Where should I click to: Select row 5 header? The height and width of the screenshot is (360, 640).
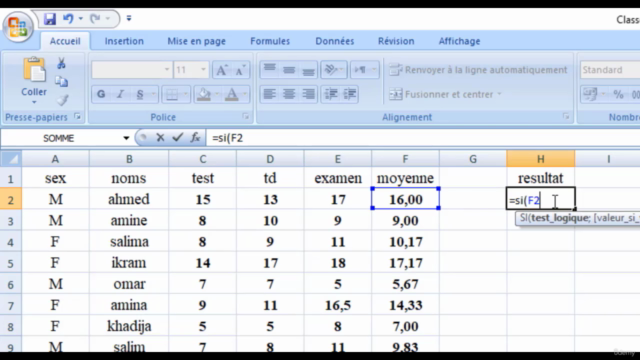11,263
